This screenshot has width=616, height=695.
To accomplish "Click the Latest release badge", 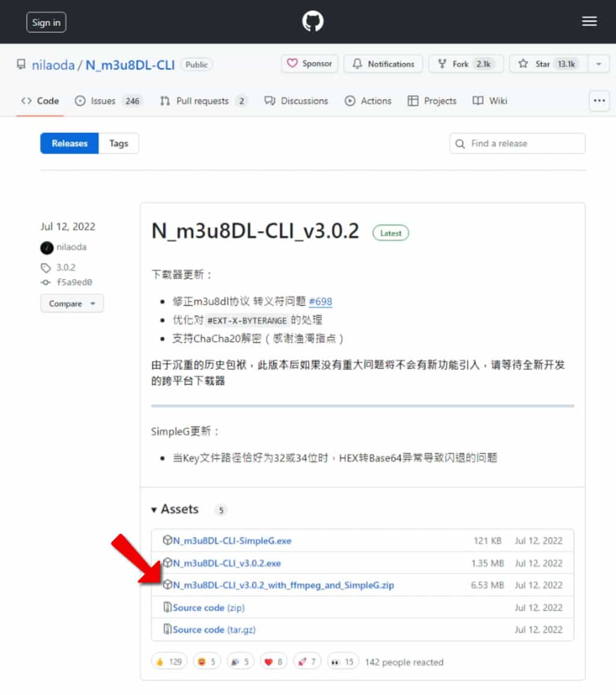I will pyautogui.click(x=390, y=233).
